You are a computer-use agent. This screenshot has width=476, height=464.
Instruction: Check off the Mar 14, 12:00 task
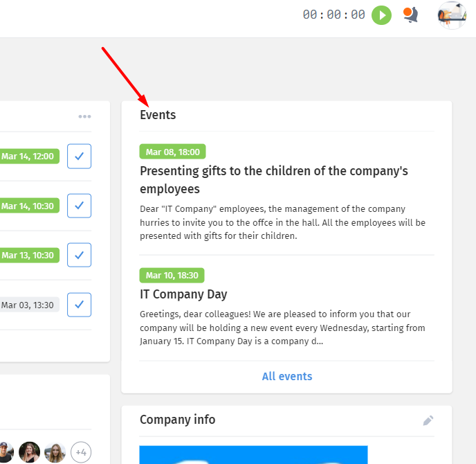[80, 157]
